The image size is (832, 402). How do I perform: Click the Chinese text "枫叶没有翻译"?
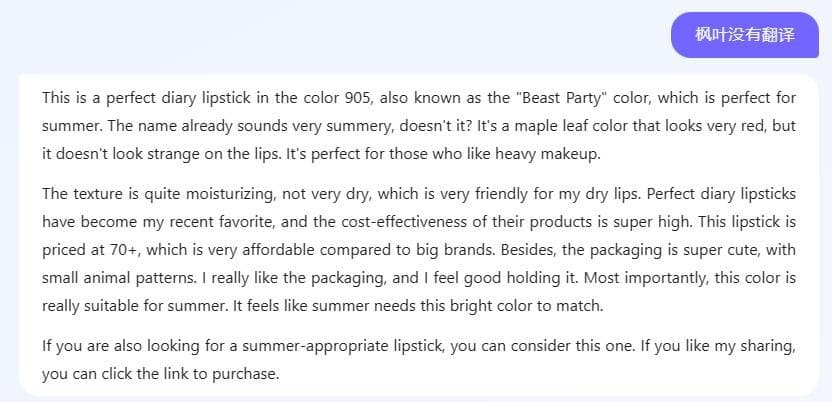point(745,35)
